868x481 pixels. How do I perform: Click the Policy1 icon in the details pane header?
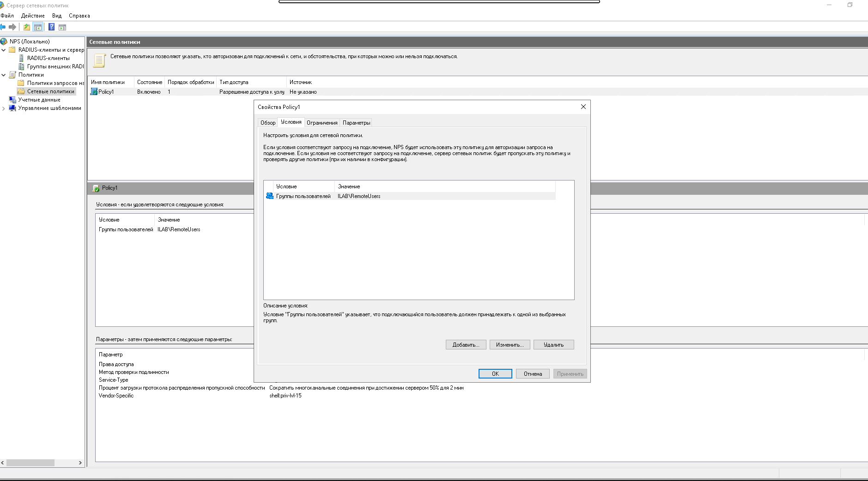(96, 188)
